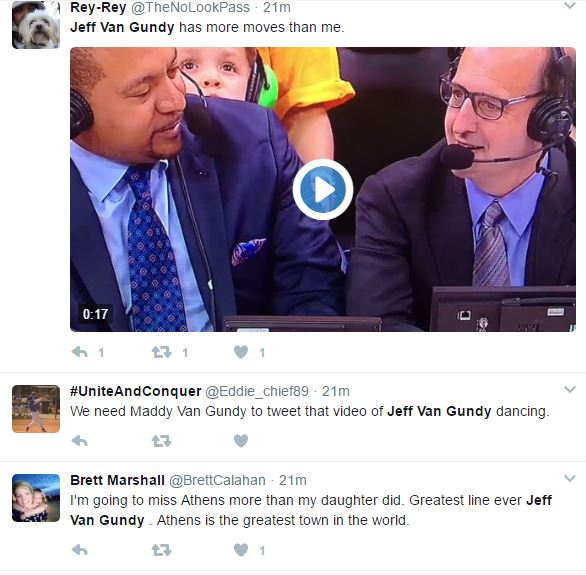The image size is (586, 575).
Task: Visit the @TheNoLookPass handle
Action: pos(190,7)
